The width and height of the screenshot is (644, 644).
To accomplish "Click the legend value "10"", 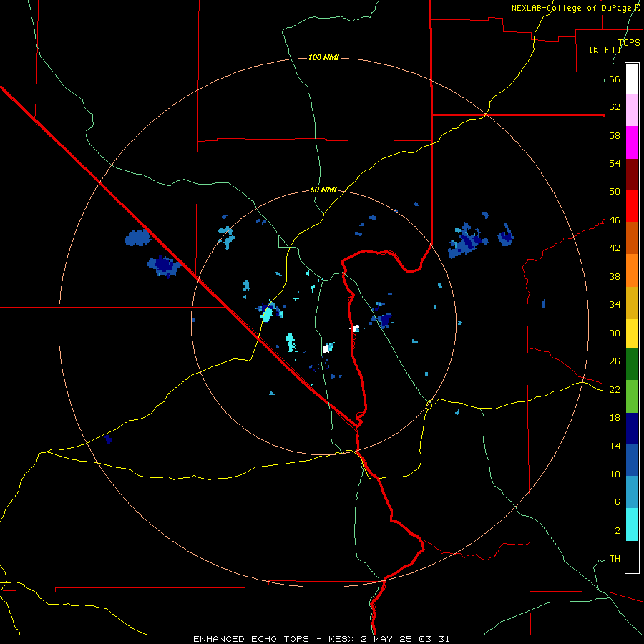I will click(615, 474).
